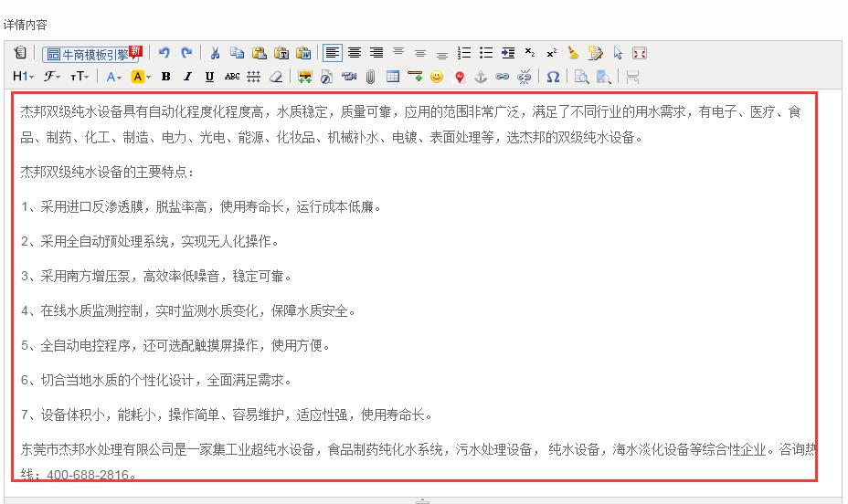
Task: Redo the last undone edit
Action: pos(186,53)
